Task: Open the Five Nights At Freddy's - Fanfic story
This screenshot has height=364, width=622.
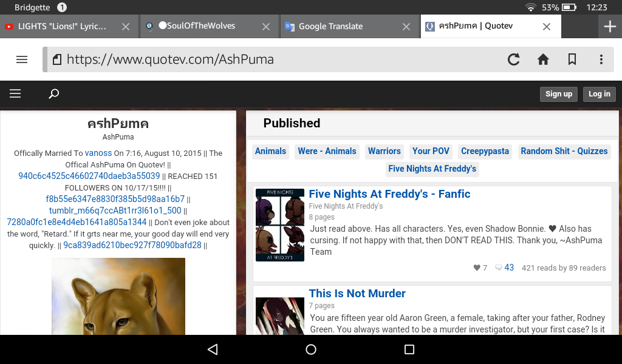Action: click(389, 194)
